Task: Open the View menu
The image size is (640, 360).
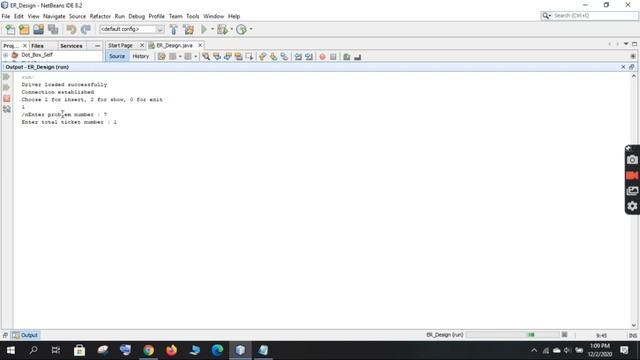Action: (x=33, y=16)
